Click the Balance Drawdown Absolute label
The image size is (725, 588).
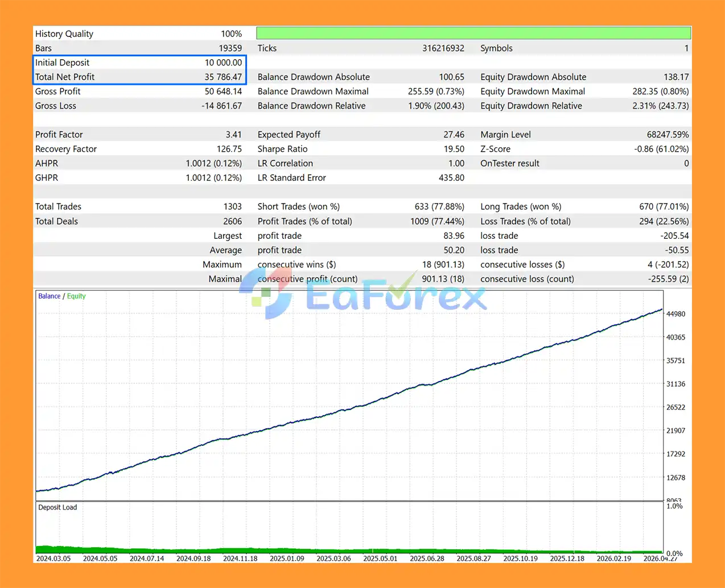click(314, 77)
